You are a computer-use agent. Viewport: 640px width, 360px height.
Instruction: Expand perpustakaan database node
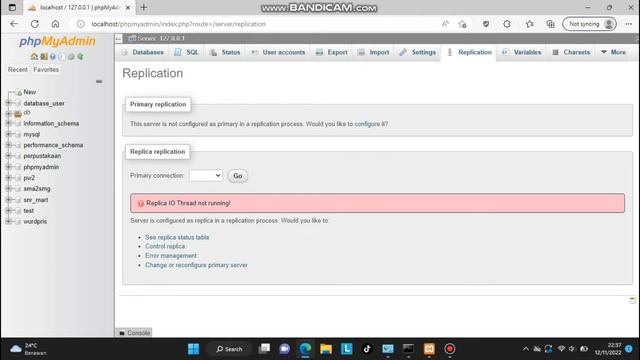[x=8, y=156]
